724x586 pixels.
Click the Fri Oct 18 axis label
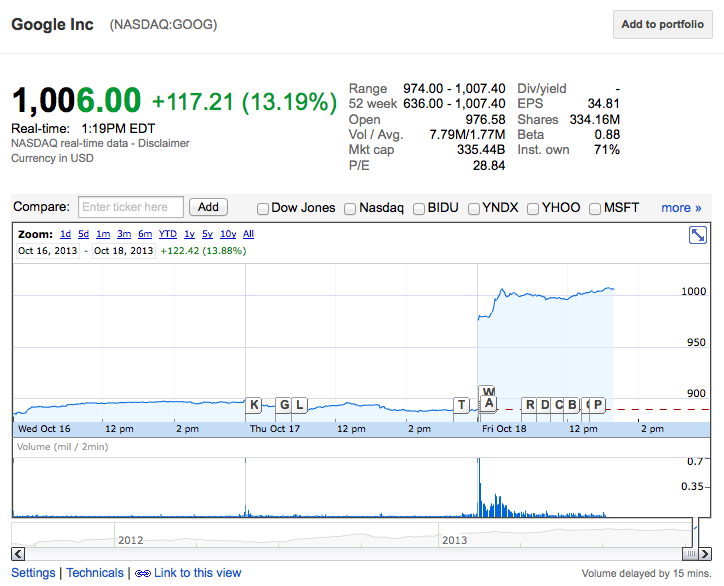(504, 429)
